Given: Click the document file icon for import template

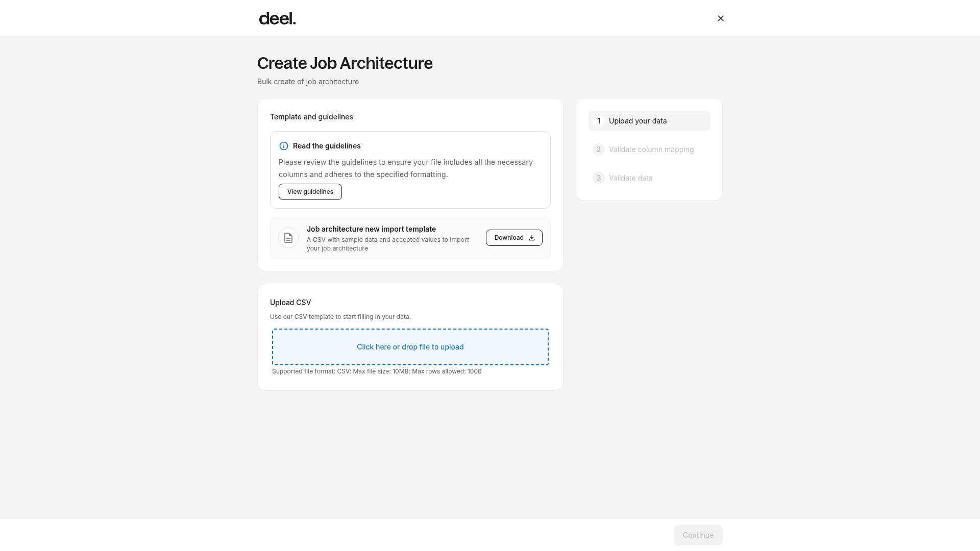Looking at the screenshot, I should (288, 238).
